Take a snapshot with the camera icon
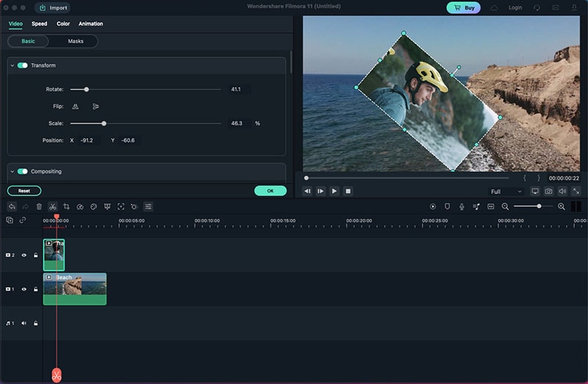The height and width of the screenshot is (384, 588). [548, 191]
